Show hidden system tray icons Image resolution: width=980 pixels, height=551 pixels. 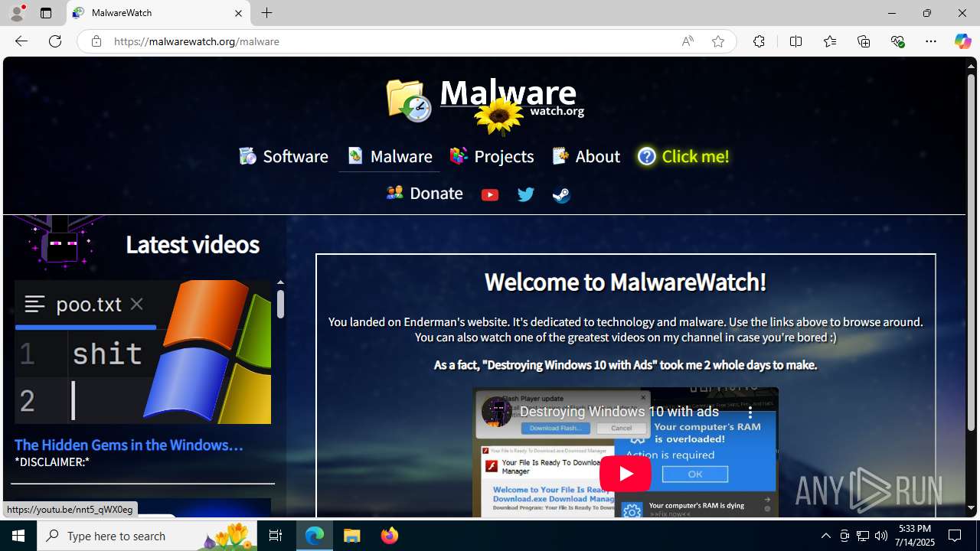tap(825, 536)
